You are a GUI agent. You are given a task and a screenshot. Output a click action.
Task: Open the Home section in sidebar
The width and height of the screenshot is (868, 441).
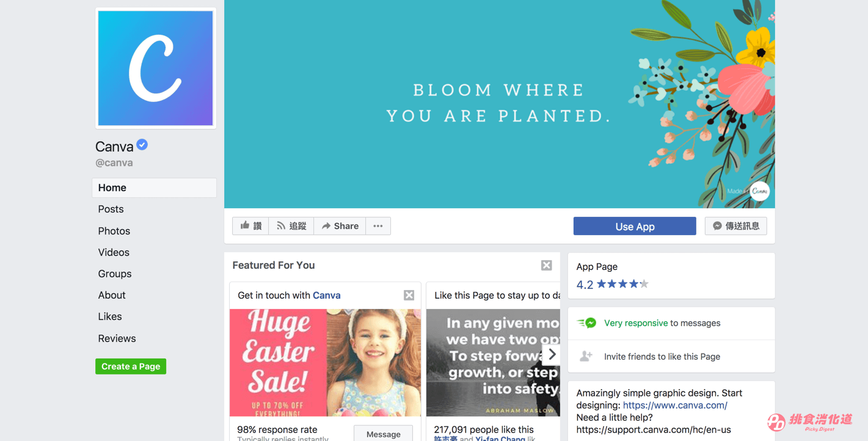click(x=154, y=188)
